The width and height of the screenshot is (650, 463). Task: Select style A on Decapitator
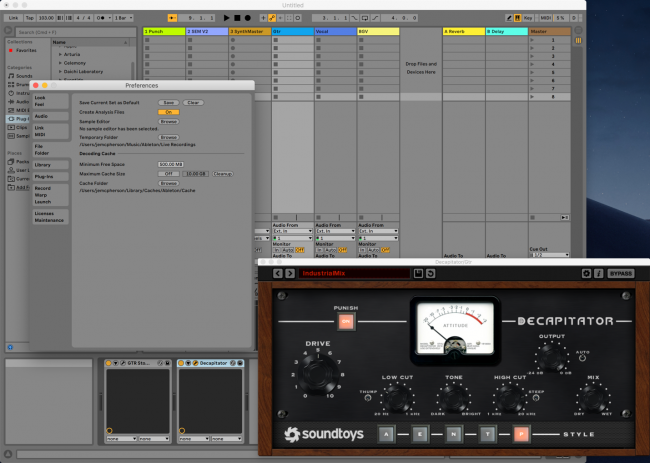(x=385, y=434)
